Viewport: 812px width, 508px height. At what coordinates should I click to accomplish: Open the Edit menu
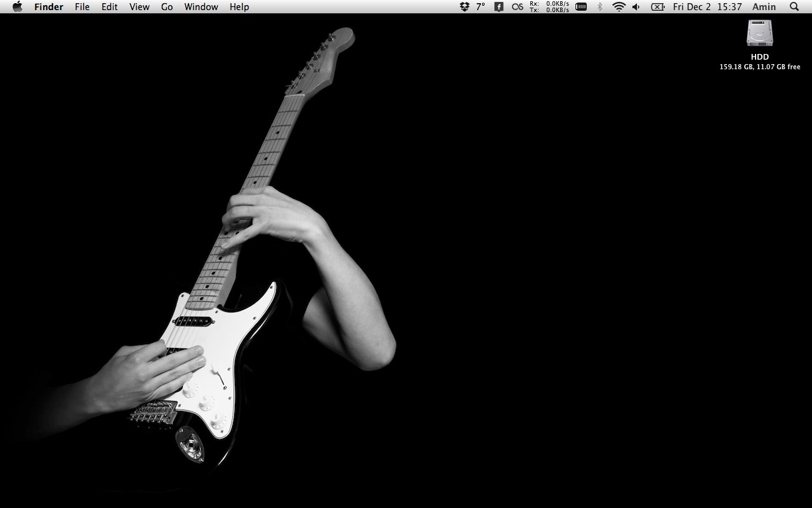click(x=110, y=7)
